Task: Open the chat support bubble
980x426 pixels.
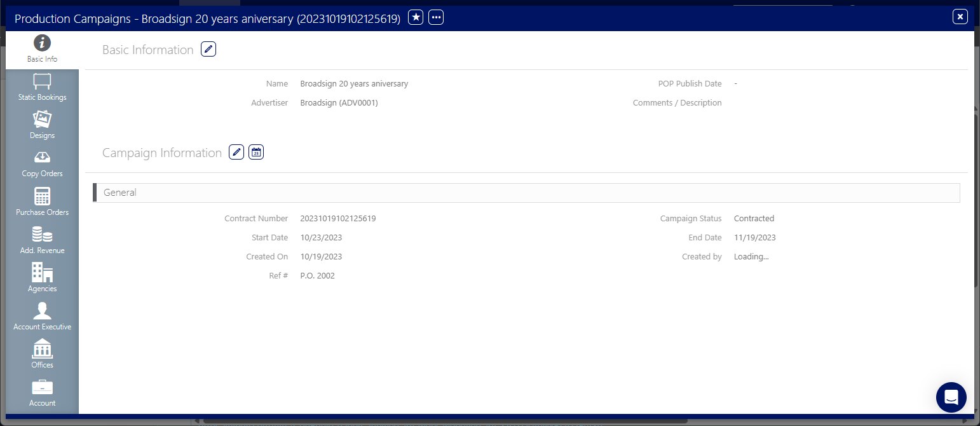Action: coord(951,397)
